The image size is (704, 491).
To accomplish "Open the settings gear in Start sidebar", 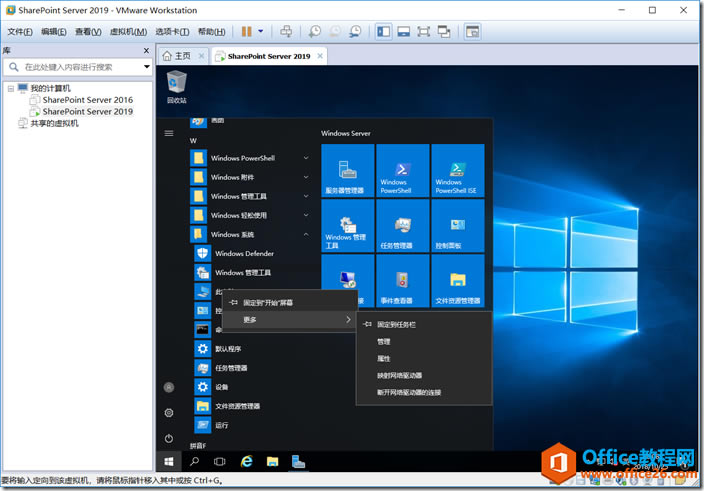I will (169, 412).
